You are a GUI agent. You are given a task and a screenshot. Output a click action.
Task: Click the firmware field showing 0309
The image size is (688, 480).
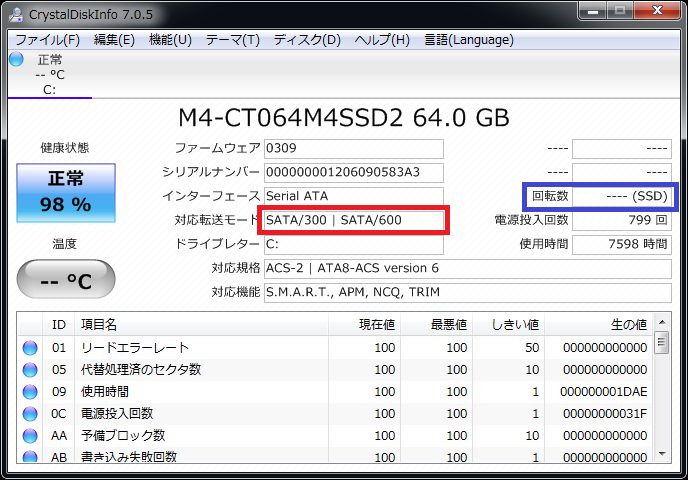[x=354, y=149]
